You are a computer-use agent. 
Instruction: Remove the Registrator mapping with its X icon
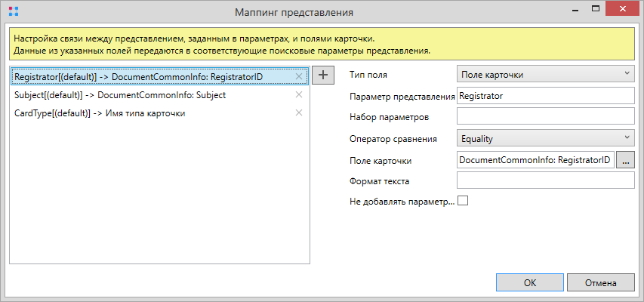299,76
